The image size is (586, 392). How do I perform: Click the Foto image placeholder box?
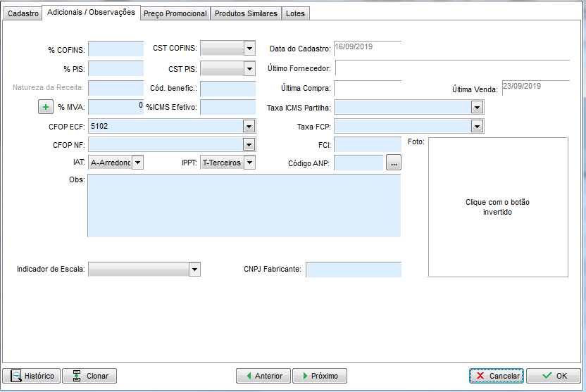coord(497,207)
